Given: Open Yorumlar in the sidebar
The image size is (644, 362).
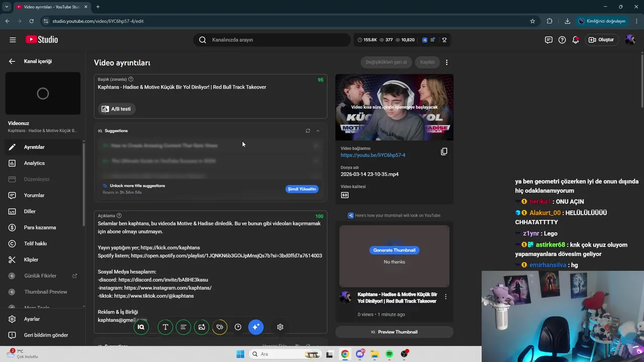Looking at the screenshot, I should pyautogui.click(x=42, y=196).
